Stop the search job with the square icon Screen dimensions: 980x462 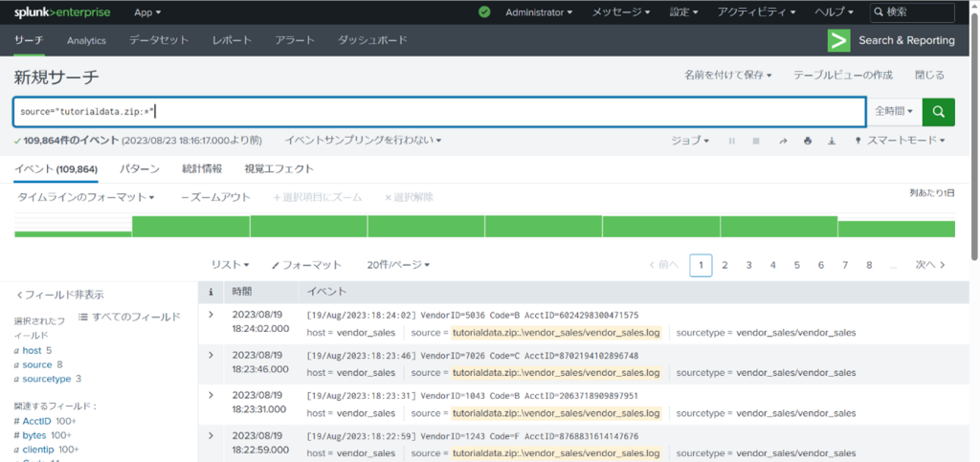[x=756, y=141]
